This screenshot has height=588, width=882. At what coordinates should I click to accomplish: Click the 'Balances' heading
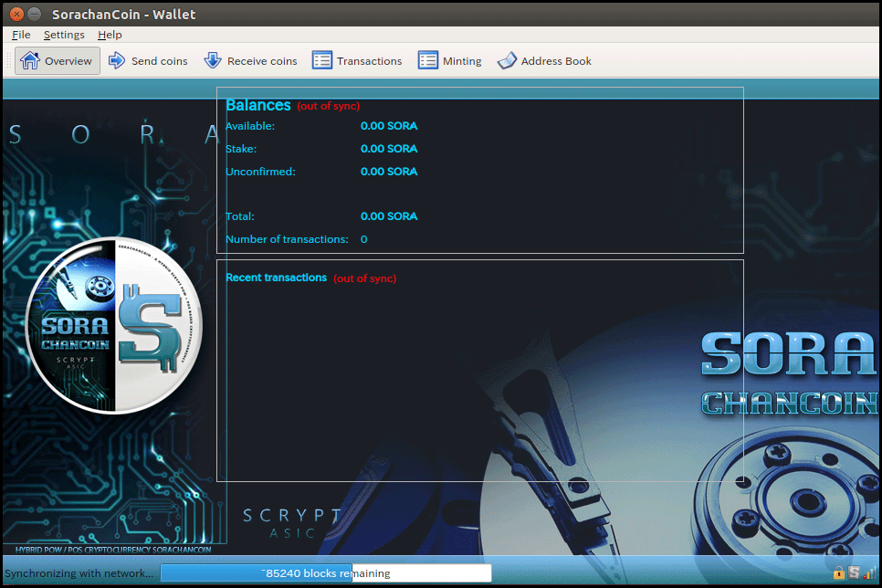click(x=258, y=105)
